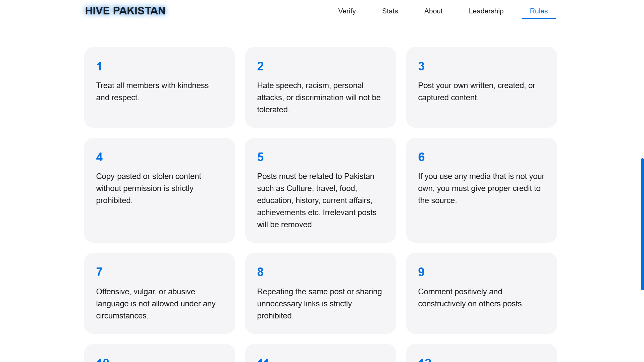
Task: Click the vertical page scrollbar
Action: click(642, 224)
